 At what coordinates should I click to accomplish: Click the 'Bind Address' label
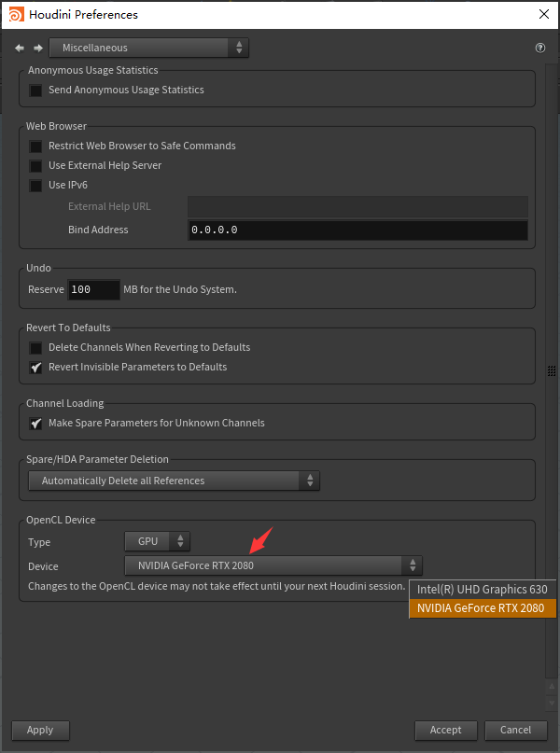click(x=98, y=230)
